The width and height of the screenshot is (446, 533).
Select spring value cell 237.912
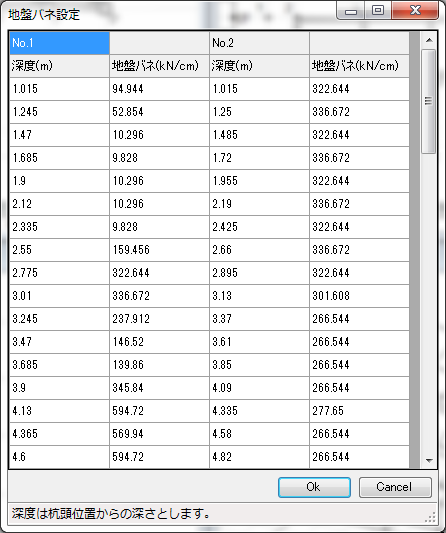(x=159, y=319)
